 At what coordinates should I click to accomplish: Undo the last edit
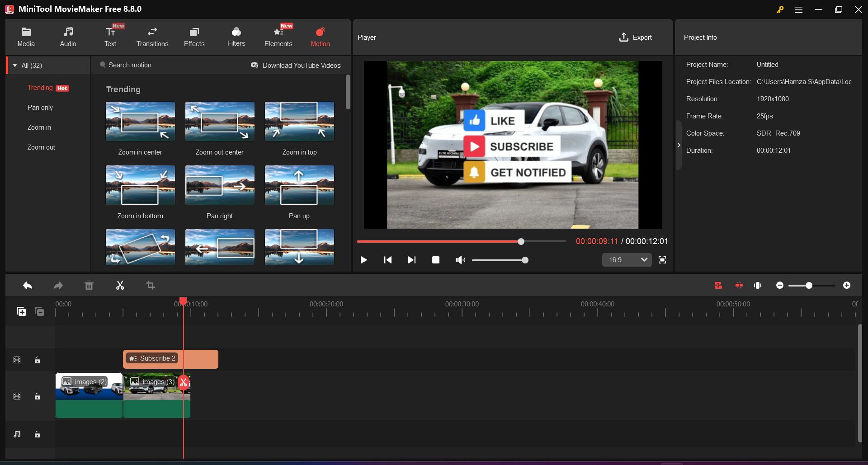[x=28, y=285]
